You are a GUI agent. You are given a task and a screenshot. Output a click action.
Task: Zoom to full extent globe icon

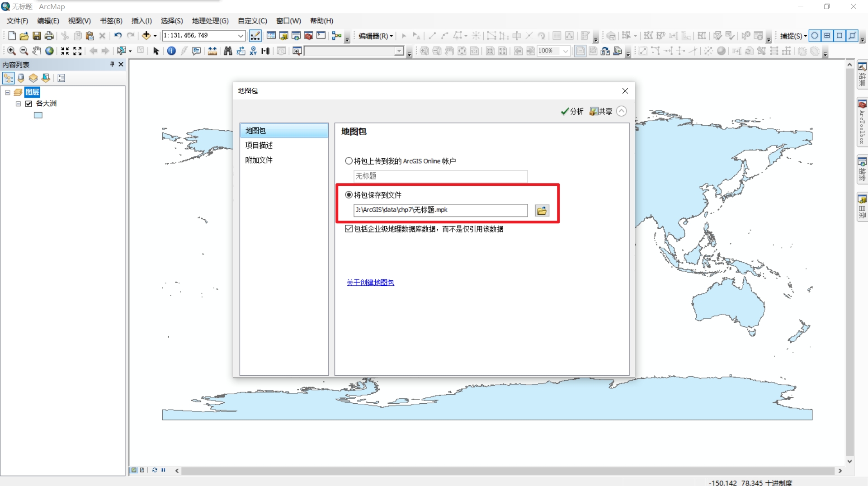[49, 51]
